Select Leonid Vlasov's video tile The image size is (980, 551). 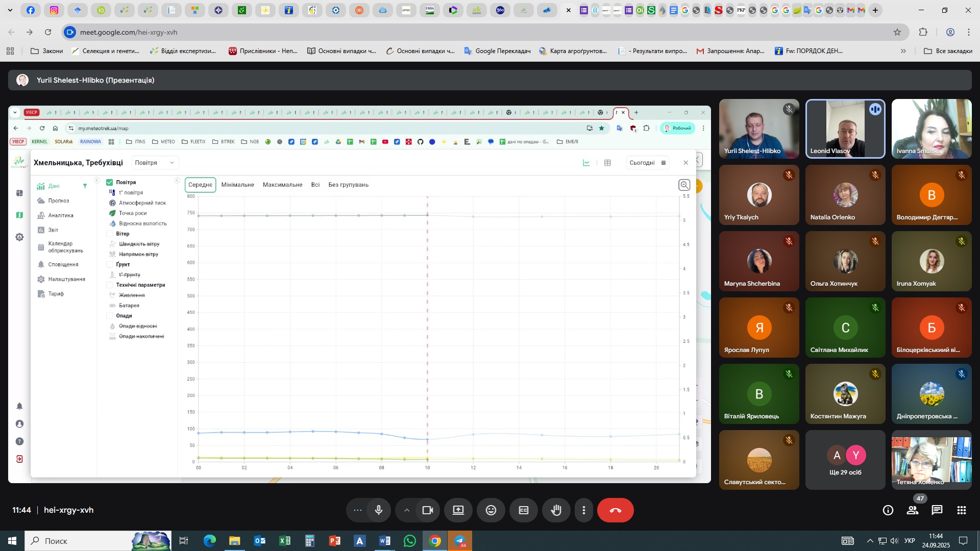[x=845, y=129]
